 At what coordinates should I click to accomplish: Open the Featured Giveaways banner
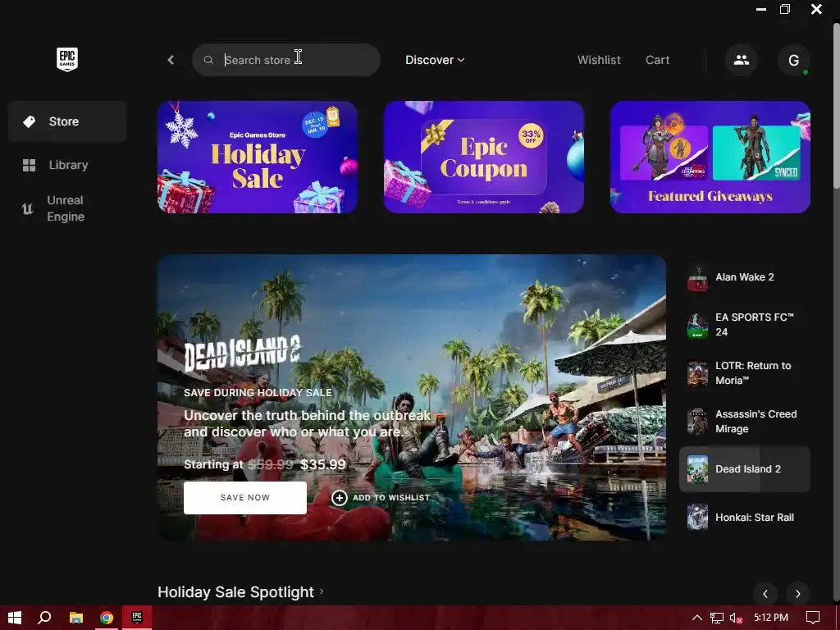coord(710,157)
